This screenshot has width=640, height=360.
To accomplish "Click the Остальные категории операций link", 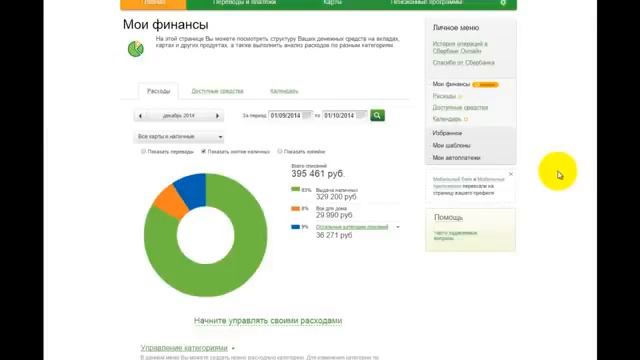I will 352,227.
